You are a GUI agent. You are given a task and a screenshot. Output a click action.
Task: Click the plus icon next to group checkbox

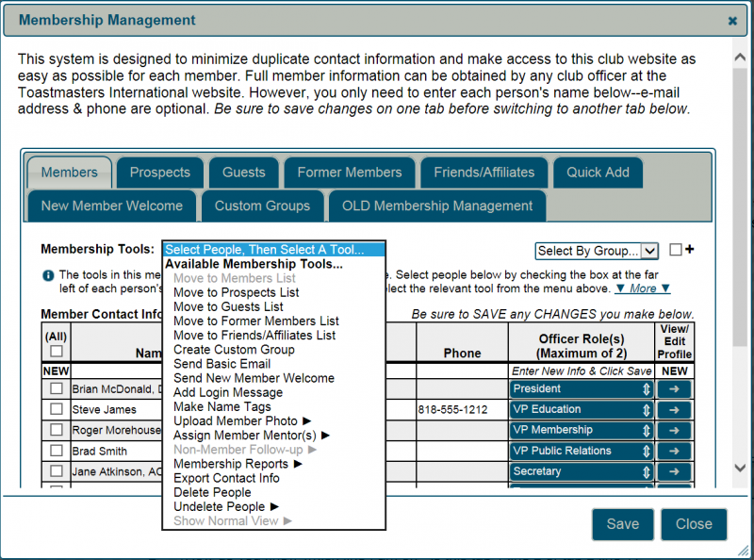689,250
